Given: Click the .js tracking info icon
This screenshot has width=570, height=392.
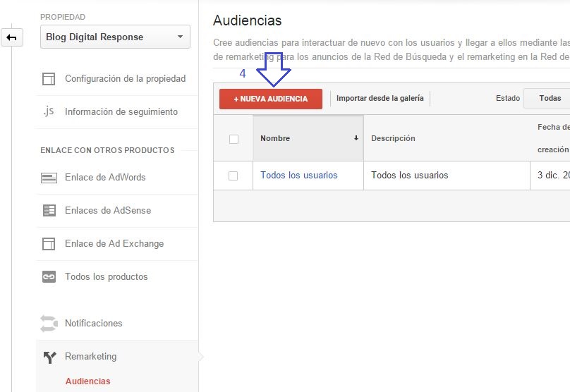Looking at the screenshot, I should click(49, 111).
